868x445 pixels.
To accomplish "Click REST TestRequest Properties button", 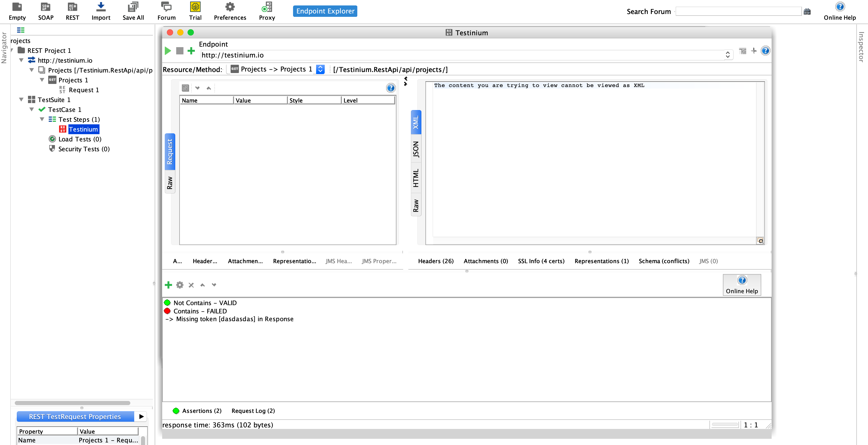I will [x=75, y=417].
